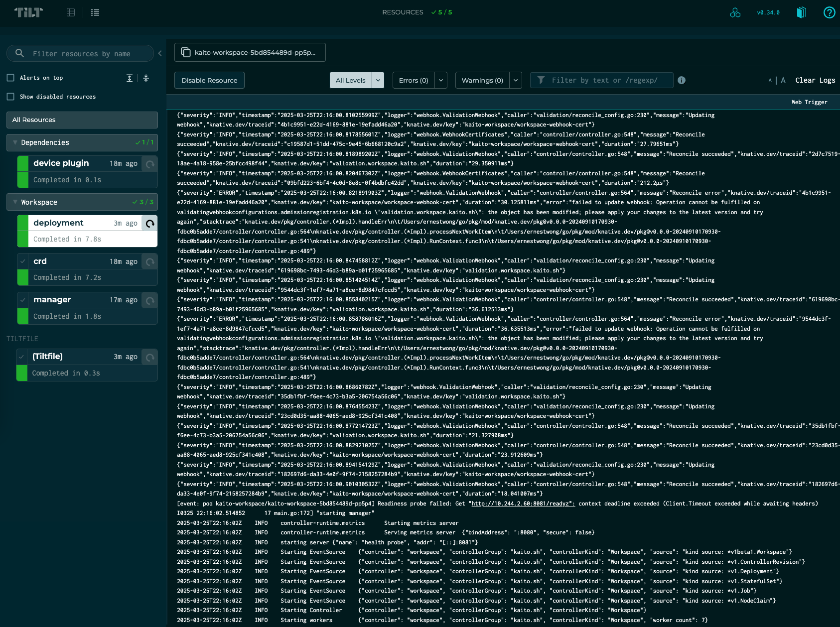Click the funnel filter icon
The image size is (840, 627).
point(541,80)
